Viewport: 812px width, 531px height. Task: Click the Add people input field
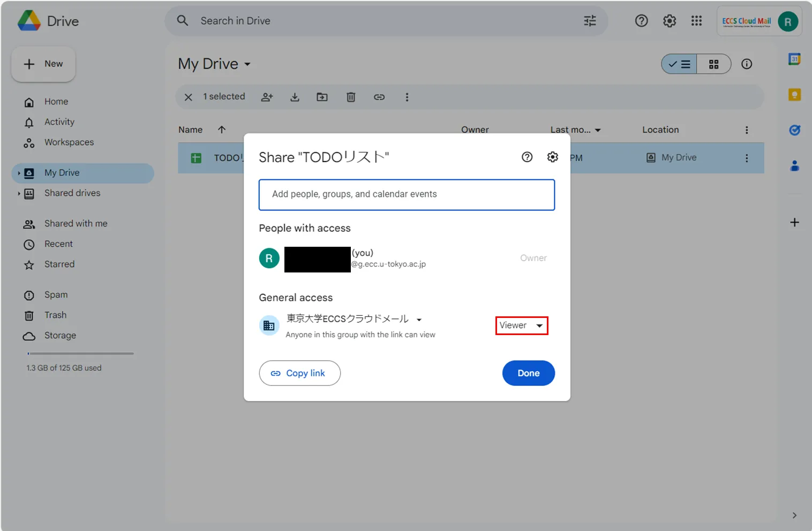407,194
